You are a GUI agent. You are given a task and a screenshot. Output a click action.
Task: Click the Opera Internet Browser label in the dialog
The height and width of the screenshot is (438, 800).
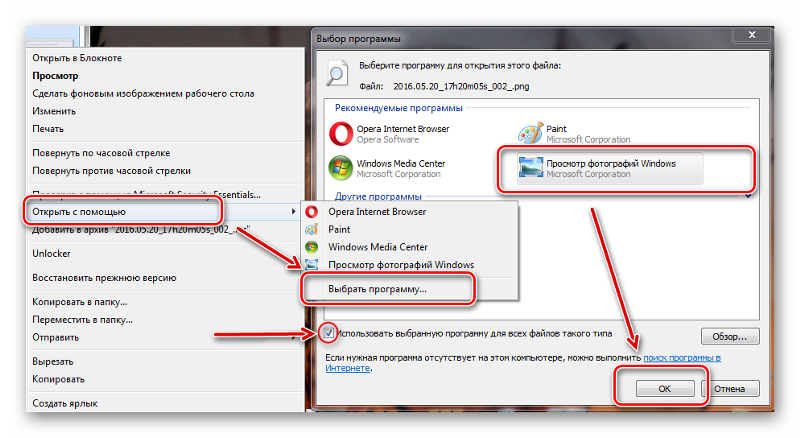(x=403, y=129)
